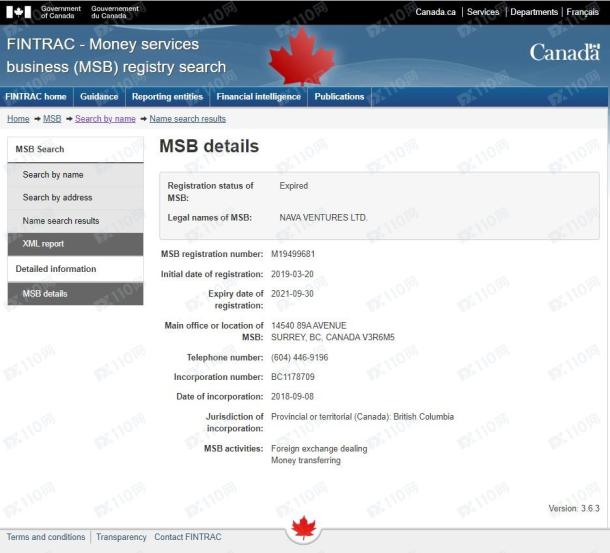Click the Telephone number label

(225, 357)
